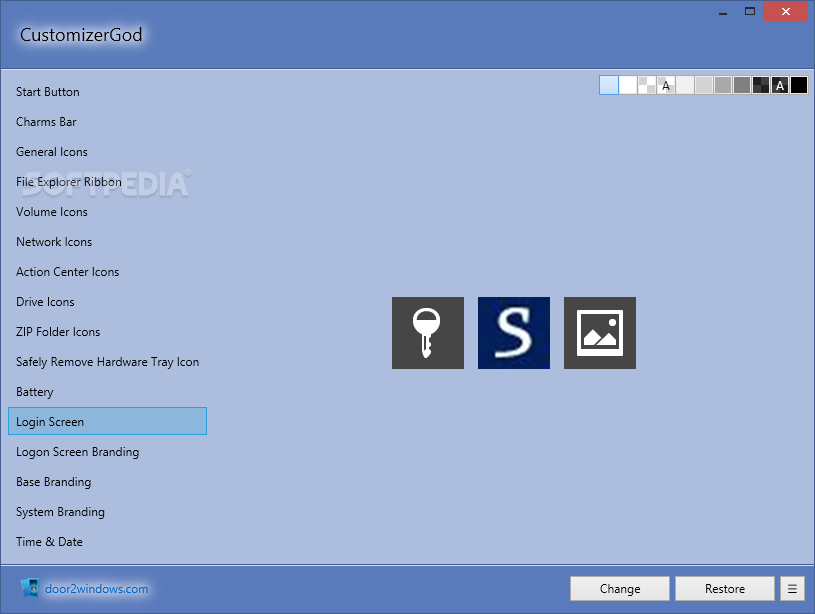
Task: Pick the plain white background swatch
Action: point(628,85)
